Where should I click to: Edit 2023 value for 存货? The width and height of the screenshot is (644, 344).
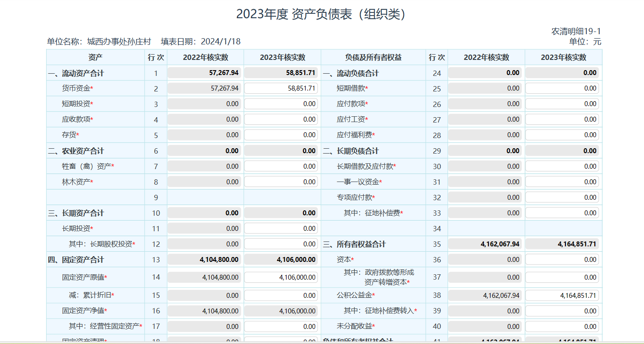coord(281,135)
